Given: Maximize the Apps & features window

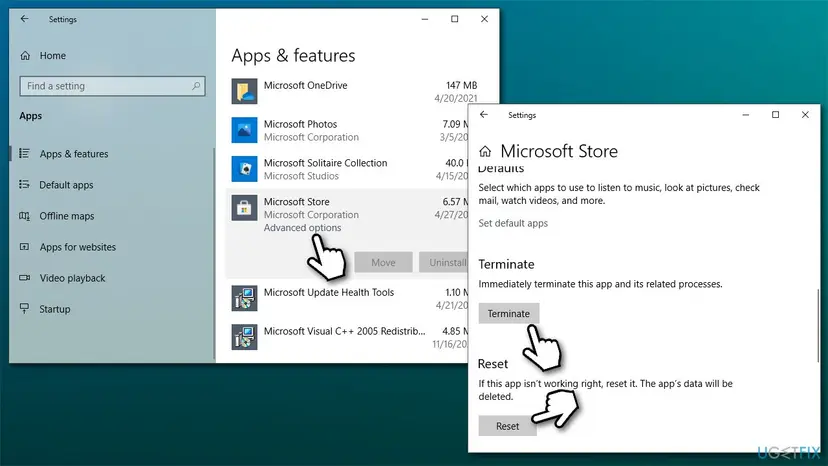Looking at the screenshot, I should [454, 19].
